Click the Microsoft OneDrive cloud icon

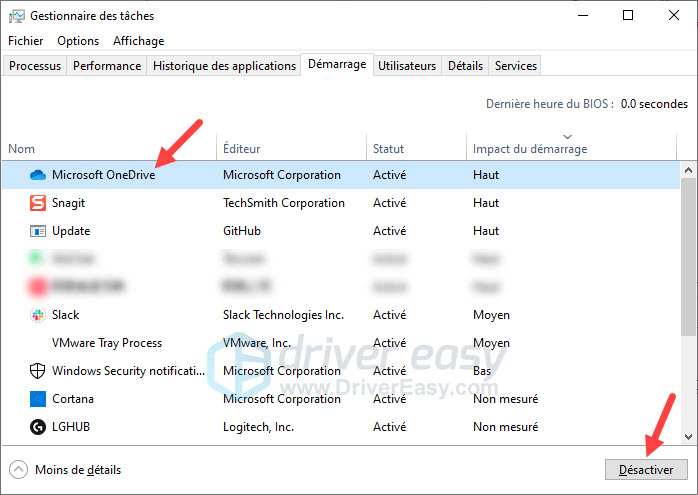tap(38, 175)
